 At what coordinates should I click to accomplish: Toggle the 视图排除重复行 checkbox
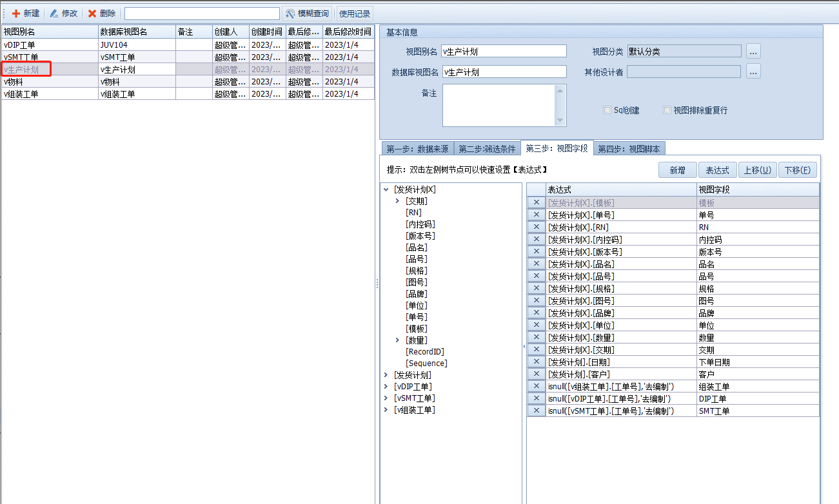click(667, 110)
